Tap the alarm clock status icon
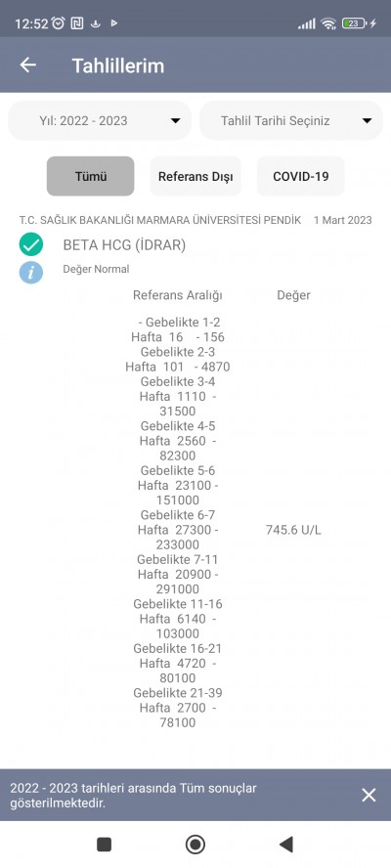Image resolution: width=391 pixels, height=868 pixels. tap(58, 23)
